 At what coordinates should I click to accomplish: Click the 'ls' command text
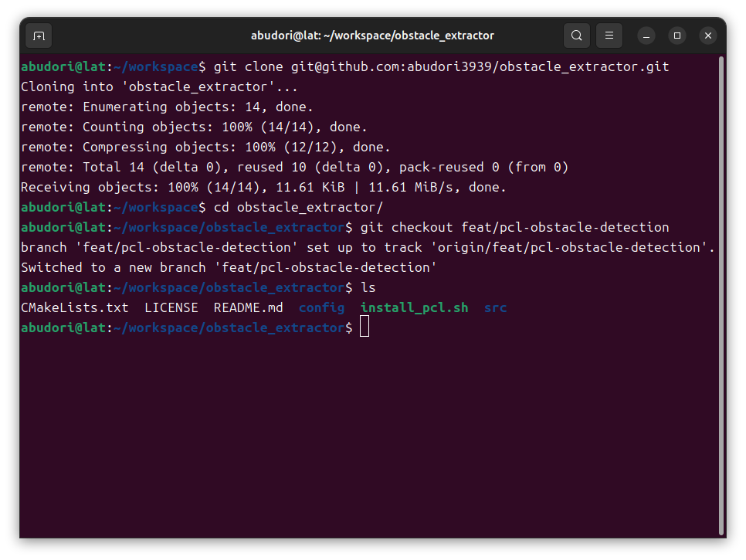tap(368, 288)
